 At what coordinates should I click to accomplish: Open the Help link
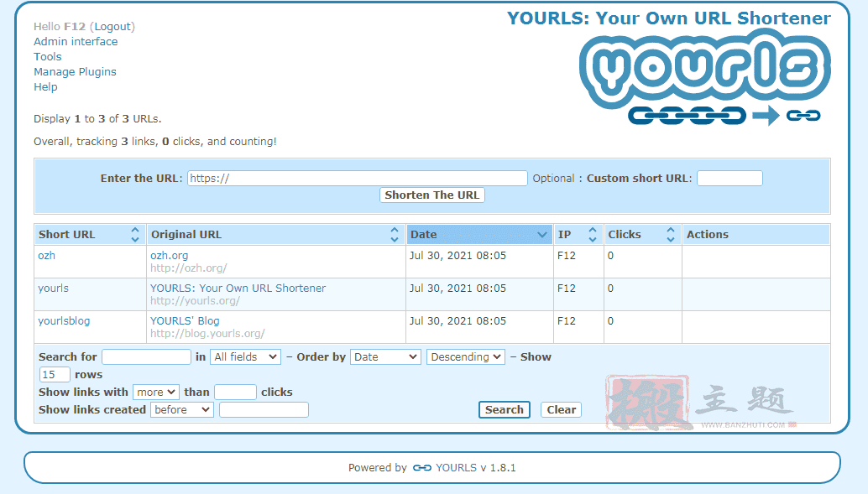[x=45, y=87]
